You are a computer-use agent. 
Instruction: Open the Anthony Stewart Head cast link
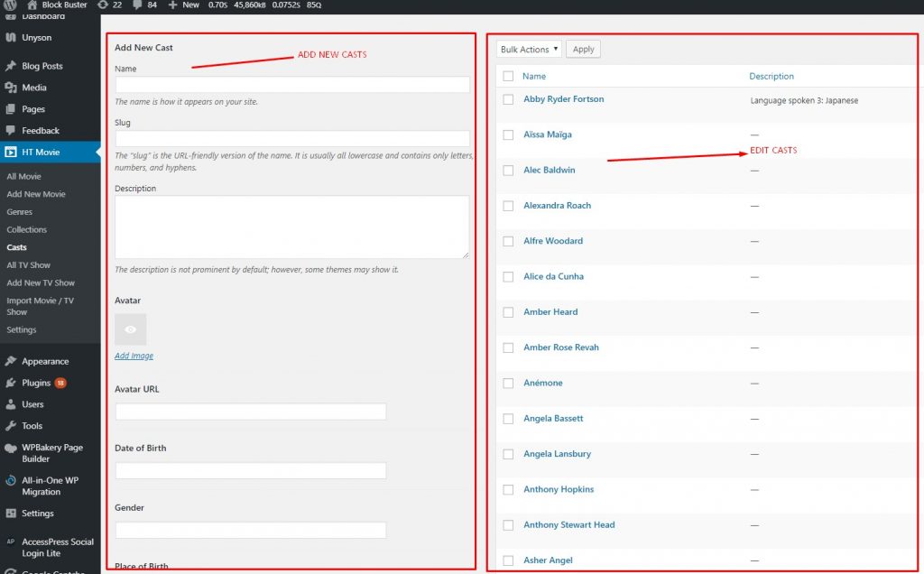pyautogui.click(x=568, y=524)
